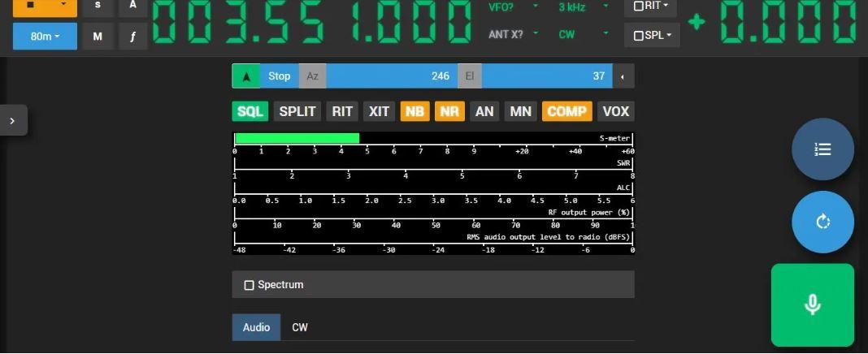Expand the 3 kHz filter dropdown
This screenshot has height=354, width=868.
583,7
